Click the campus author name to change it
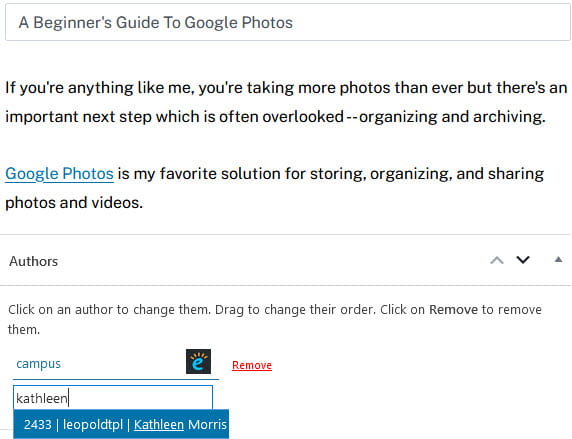Screen dimensions: 572x439 point(38,364)
